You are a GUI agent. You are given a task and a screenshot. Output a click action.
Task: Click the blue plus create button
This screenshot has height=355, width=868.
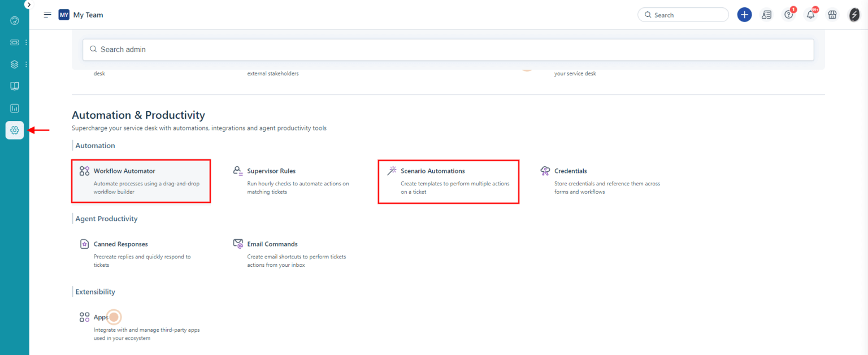pos(744,15)
